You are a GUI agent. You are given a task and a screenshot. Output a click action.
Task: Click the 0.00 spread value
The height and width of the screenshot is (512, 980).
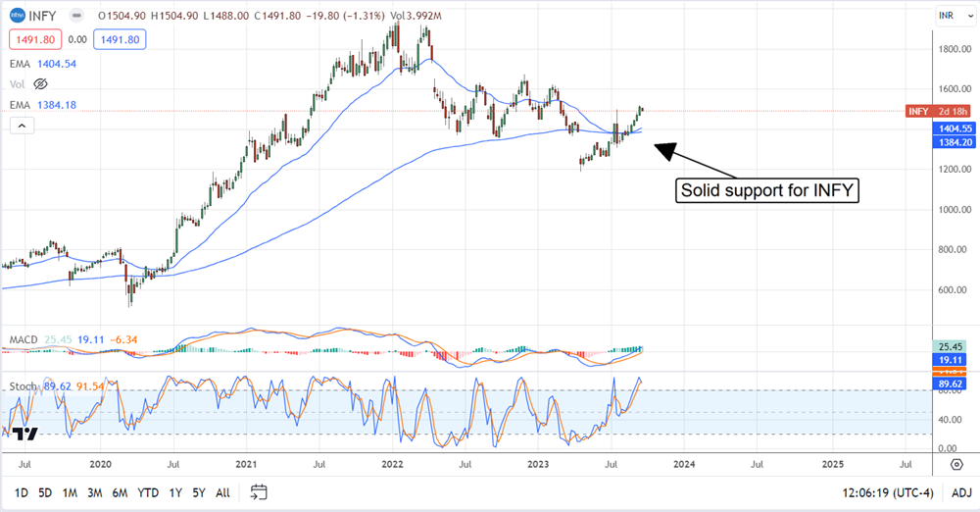[x=77, y=39]
